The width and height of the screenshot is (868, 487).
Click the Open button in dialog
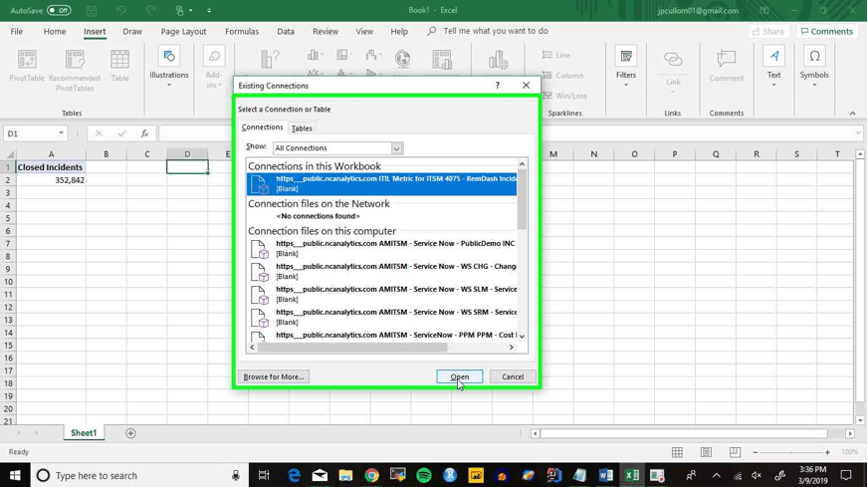460,376
